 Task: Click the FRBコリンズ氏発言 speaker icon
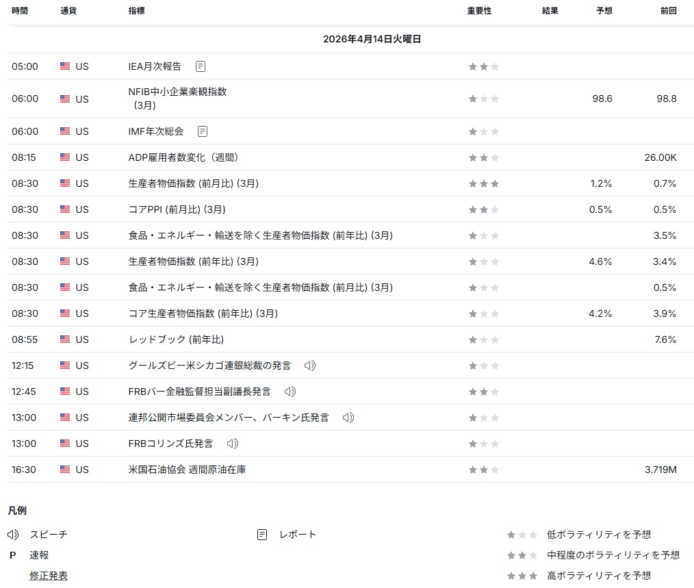pos(232,443)
